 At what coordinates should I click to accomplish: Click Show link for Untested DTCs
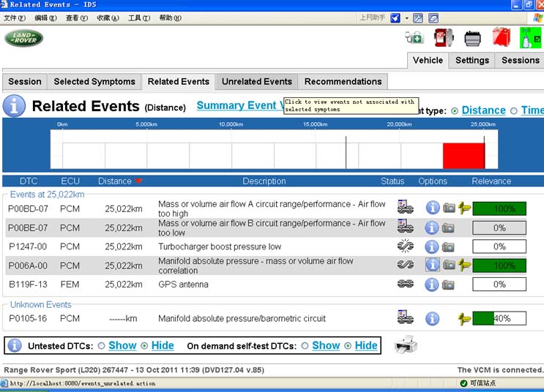(122, 345)
